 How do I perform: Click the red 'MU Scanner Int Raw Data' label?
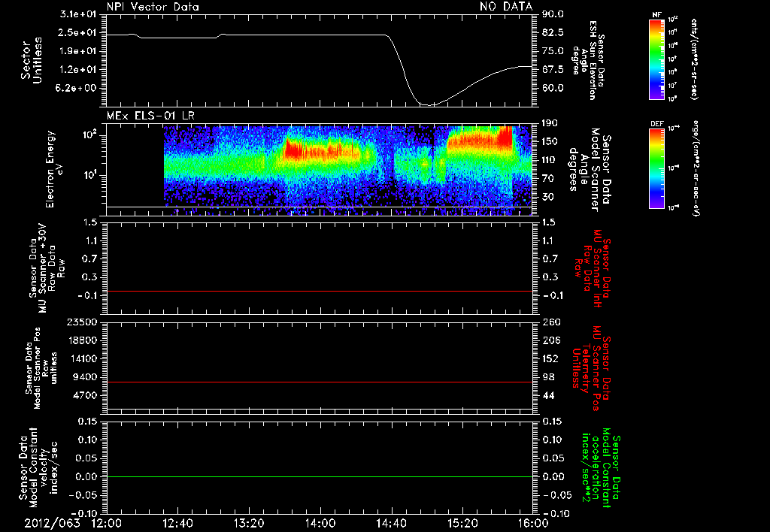pyautogui.click(x=593, y=268)
